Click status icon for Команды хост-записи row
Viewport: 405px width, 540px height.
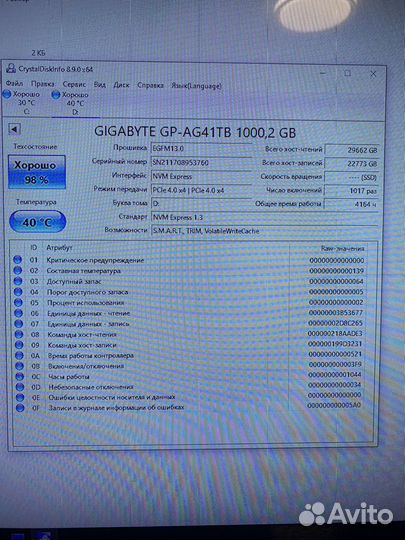pos(19,345)
